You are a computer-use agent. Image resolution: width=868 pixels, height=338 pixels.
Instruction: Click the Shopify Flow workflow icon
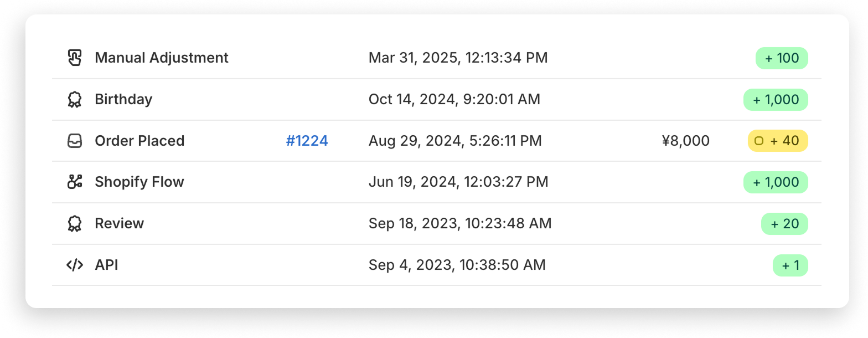click(x=74, y=182)
